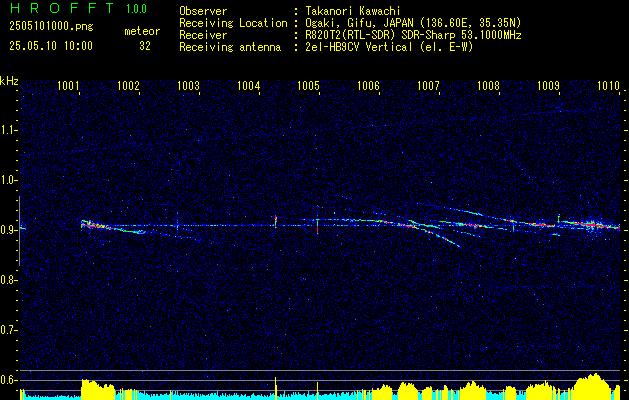Click the 'meteor' count label

[142, 31]
